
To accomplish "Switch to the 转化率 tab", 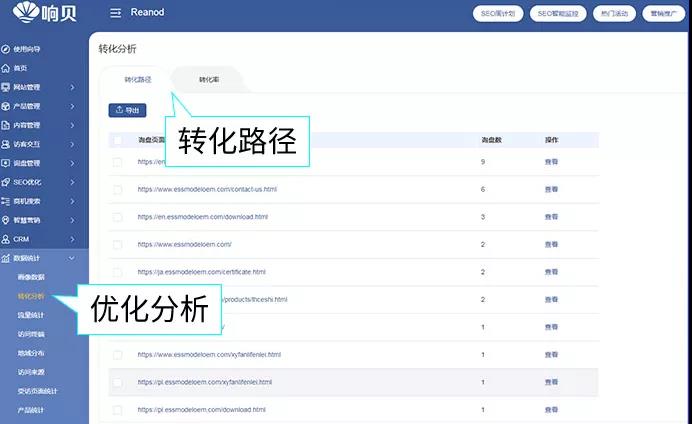I will click(x=209, y=79).
